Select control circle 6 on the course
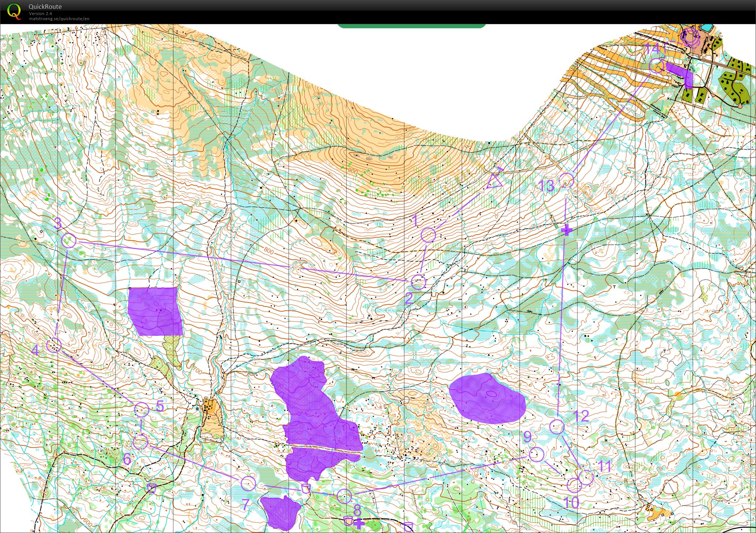Image resolution: width=756 pixels, height=533 pixels. 140,442
